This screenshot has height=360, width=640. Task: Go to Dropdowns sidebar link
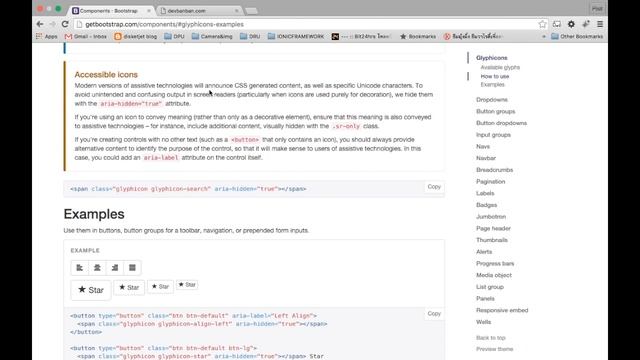(x=492, y=100)
